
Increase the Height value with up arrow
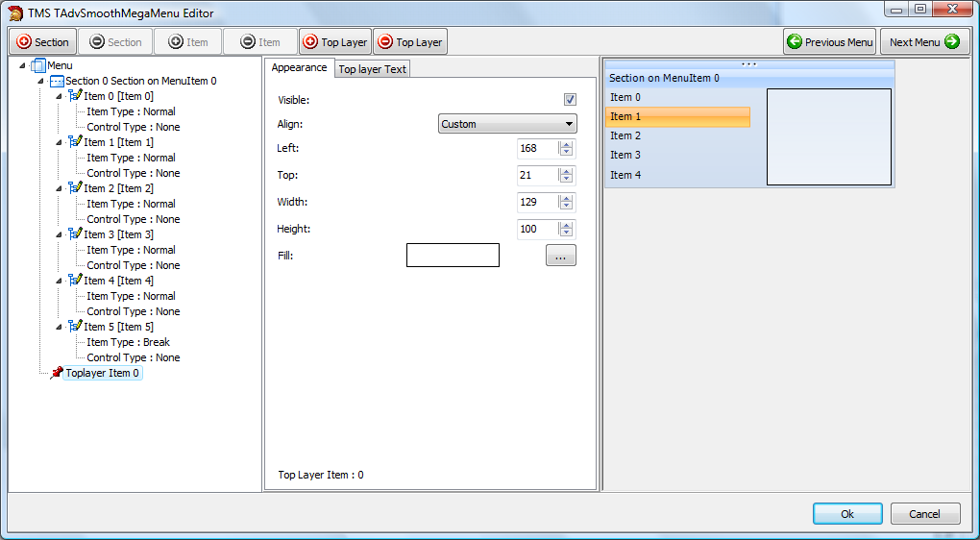click(566, 225)
